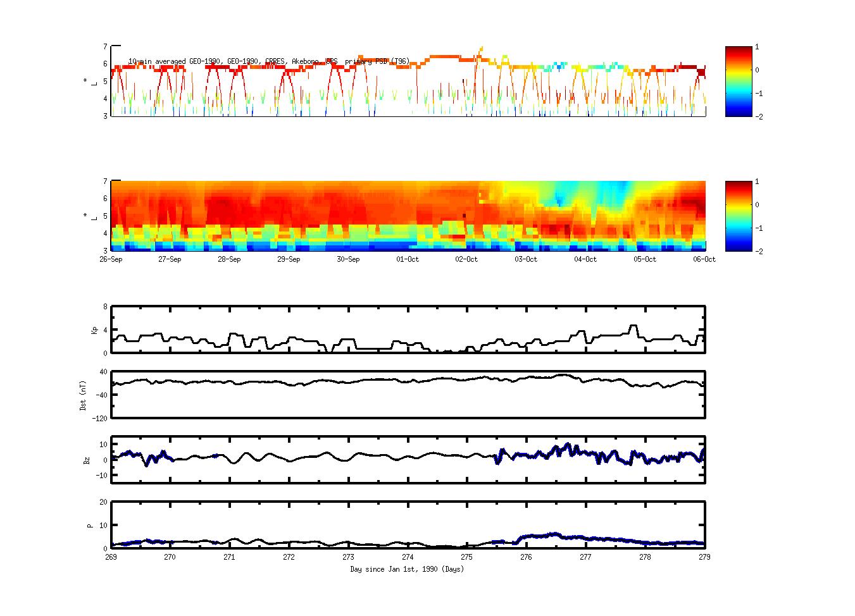The height and width of the screenshot is (616, 855).
Task: Click the 26-Sep date tick label
Action: coord(111,259)
